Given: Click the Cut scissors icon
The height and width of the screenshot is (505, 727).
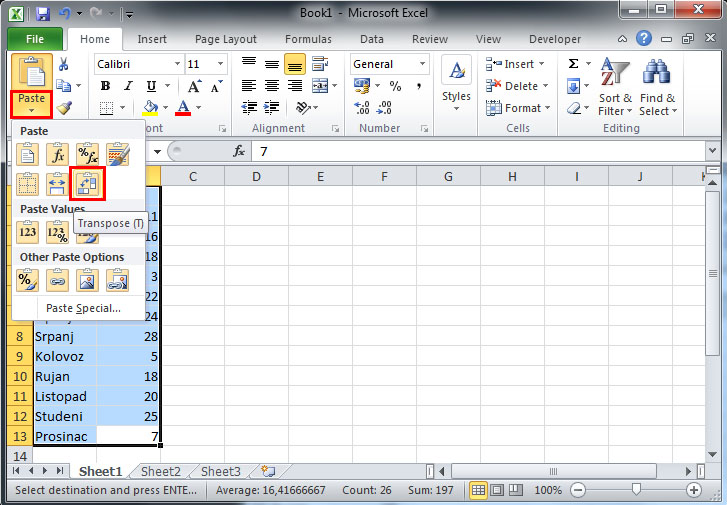Looking at the screenshot, I should click(x=64, y=64).
